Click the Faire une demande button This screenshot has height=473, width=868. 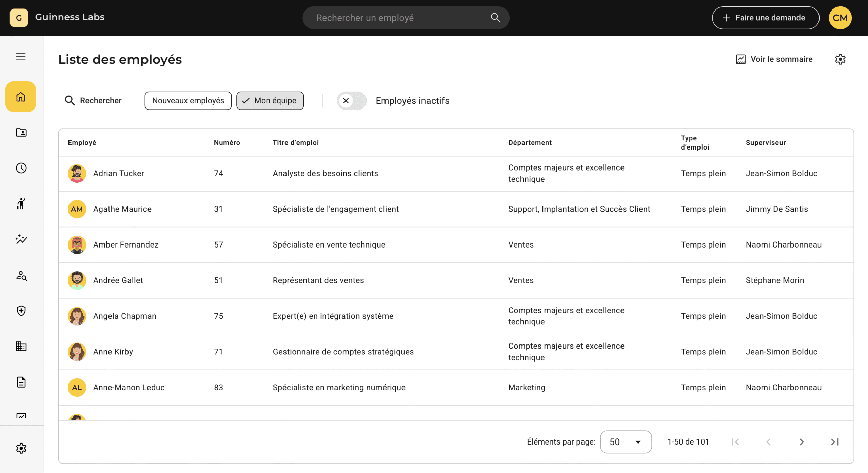(766, 18)
